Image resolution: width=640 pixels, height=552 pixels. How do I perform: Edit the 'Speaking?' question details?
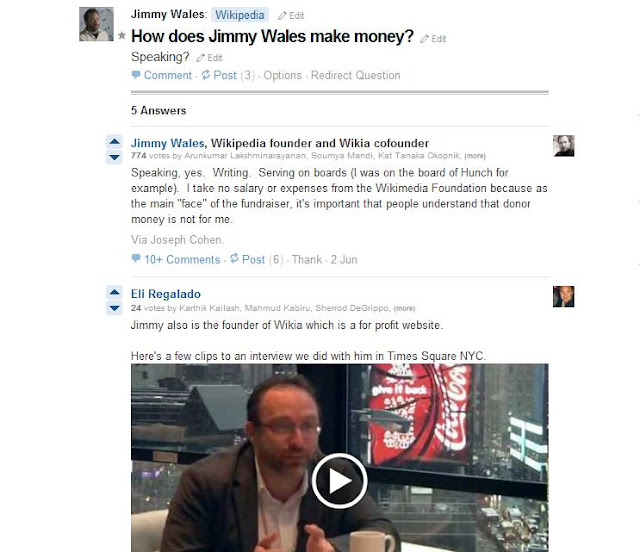click(209, 58)
